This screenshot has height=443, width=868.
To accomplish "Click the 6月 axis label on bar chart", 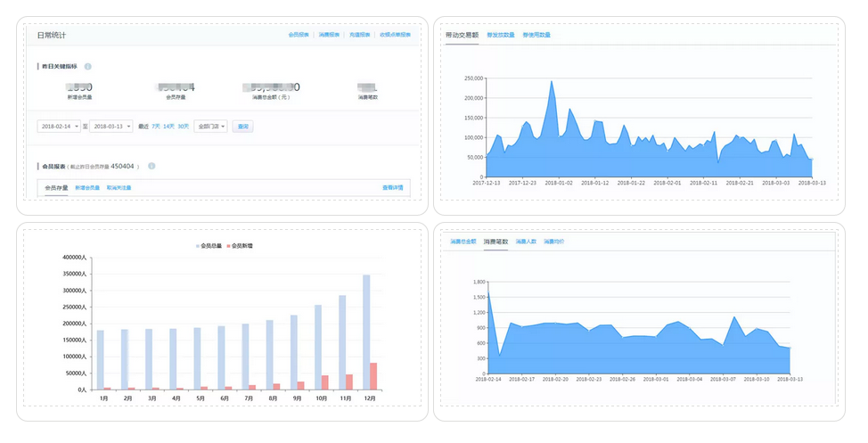I will coord(225,398).
